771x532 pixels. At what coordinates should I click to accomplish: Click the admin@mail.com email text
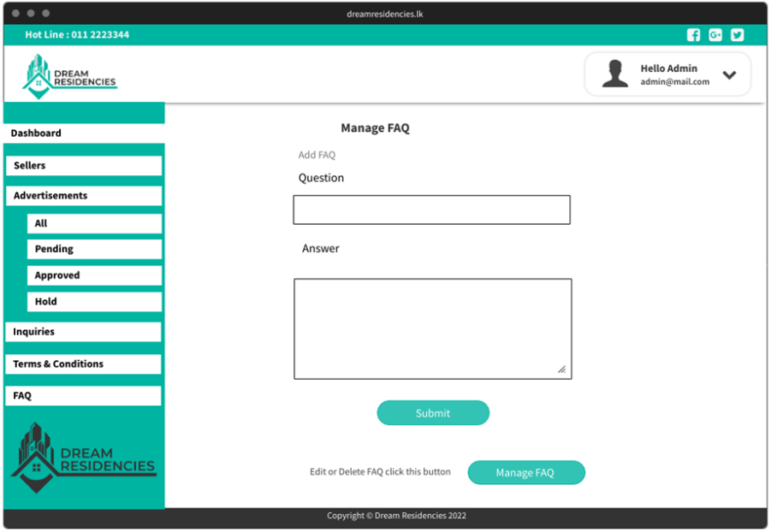(674, 82)
